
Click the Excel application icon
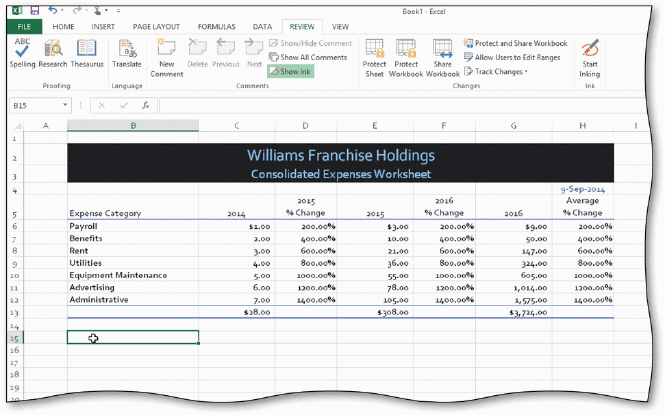coord(17,11)
